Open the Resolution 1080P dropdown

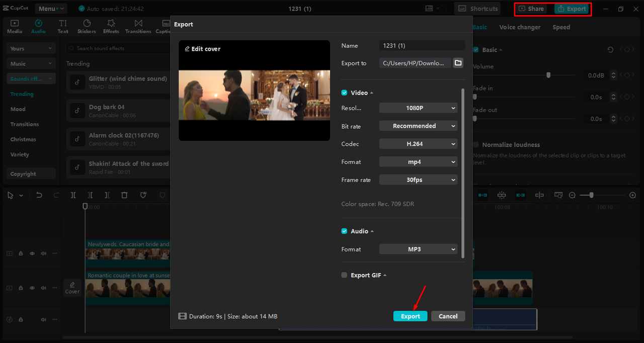point(418,108)
